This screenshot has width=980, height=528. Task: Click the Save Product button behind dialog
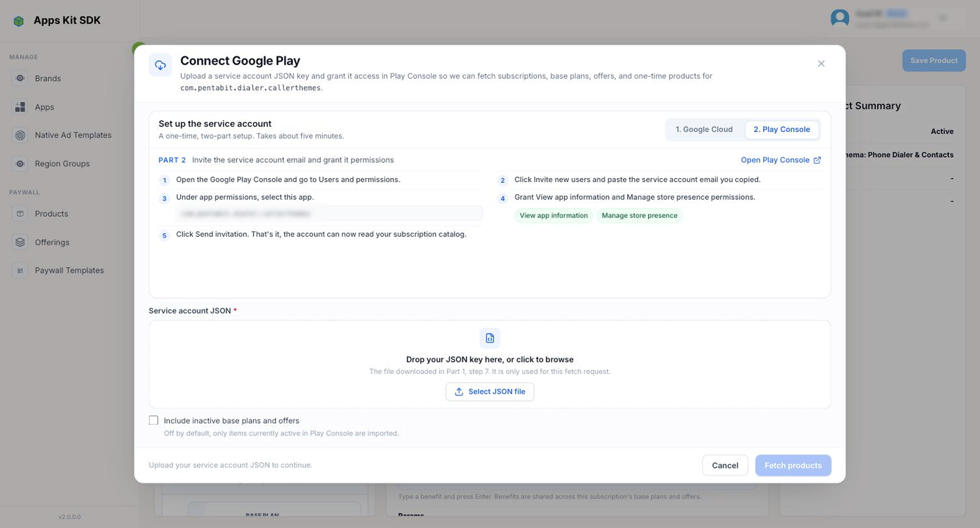934,61
